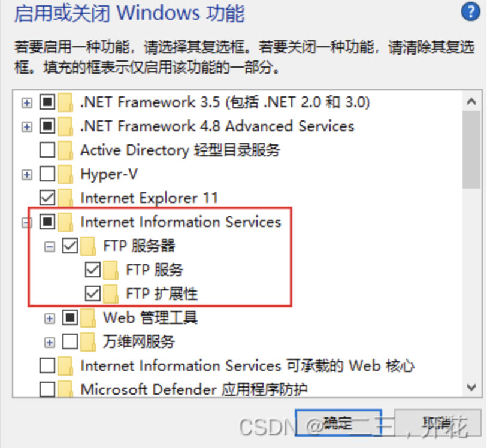Click the blue help question mark icon
Image resolution: width=490 pixels, height=448 pixels.
tap(471, 12)
